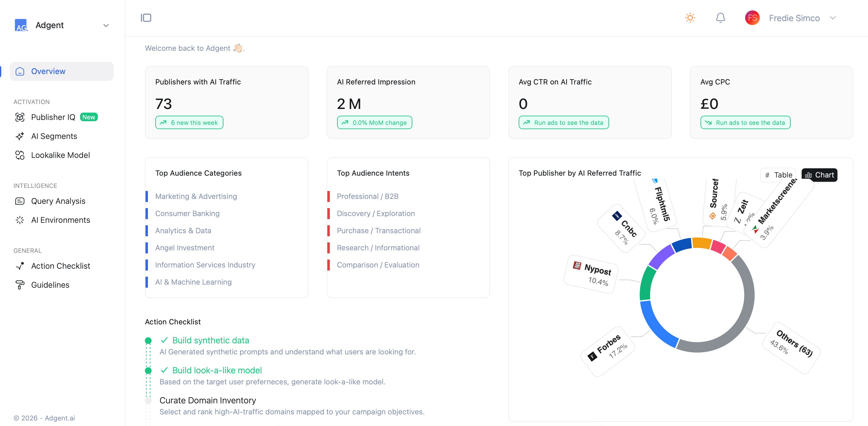Open notifications via the bell icon
This screenshot has height=426, width=868.
[x=720, y=17]
